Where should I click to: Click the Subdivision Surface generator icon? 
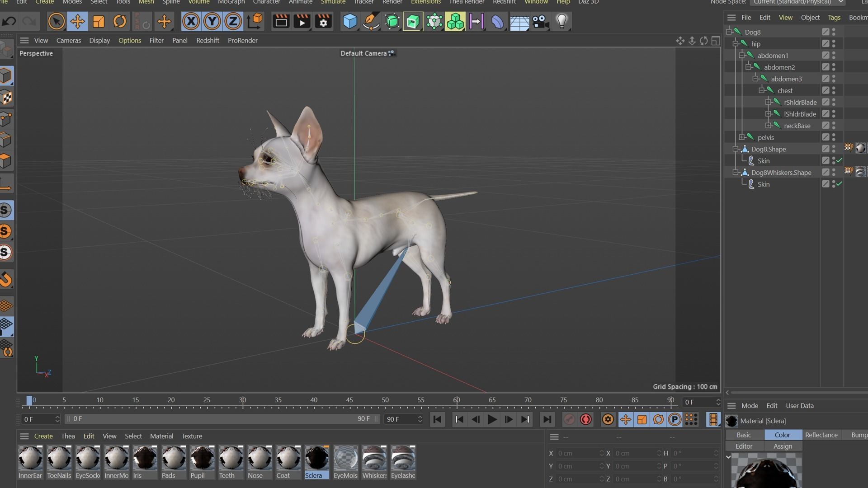[392, 21]
